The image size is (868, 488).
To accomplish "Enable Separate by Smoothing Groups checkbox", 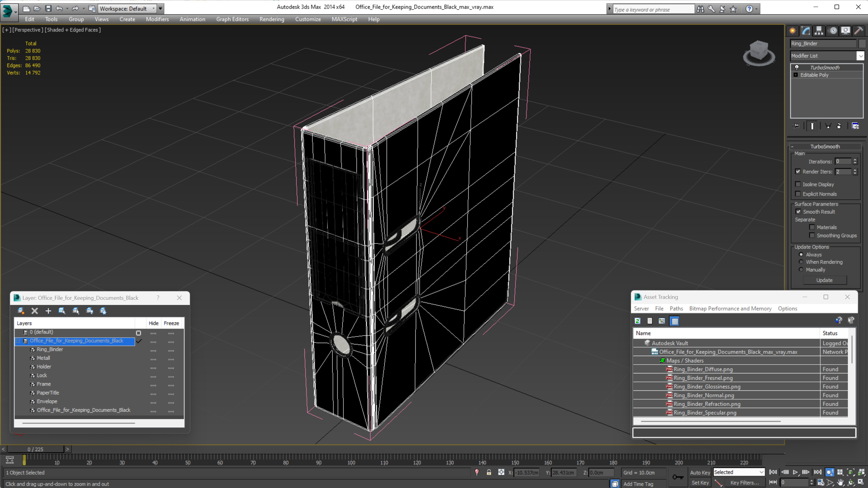I will pyautogui.click(x=812, y=235).
